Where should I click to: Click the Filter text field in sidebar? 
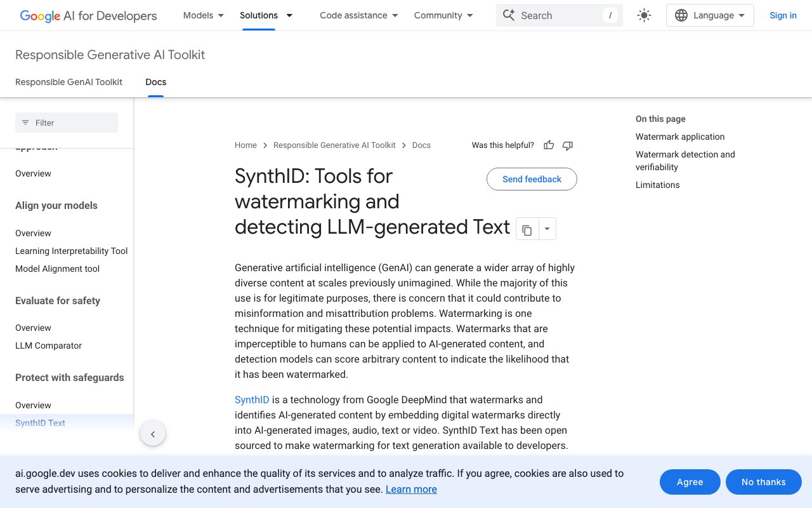coord(67,123)
